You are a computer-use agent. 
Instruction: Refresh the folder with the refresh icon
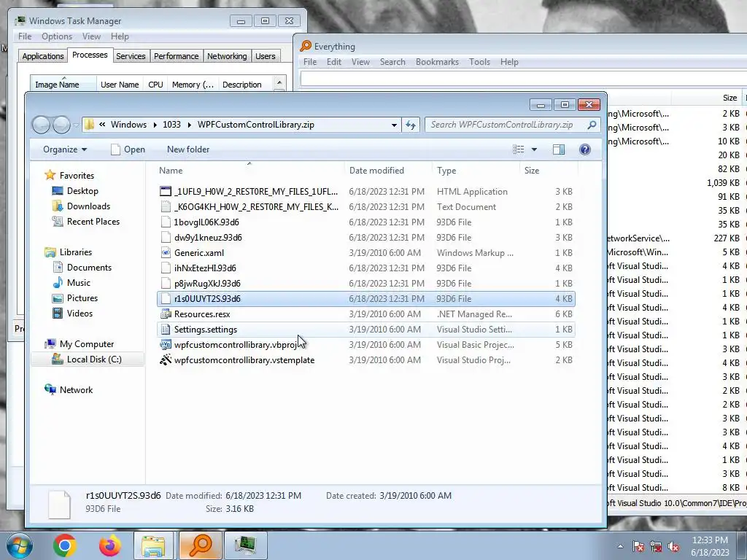[x=410, y=125]
